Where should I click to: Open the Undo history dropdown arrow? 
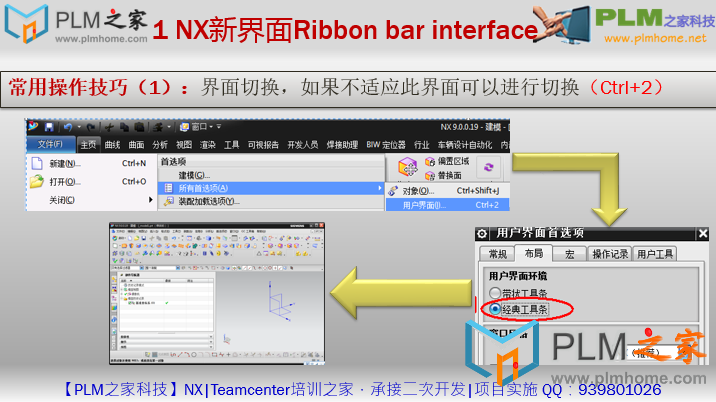[x=79, y=127]
